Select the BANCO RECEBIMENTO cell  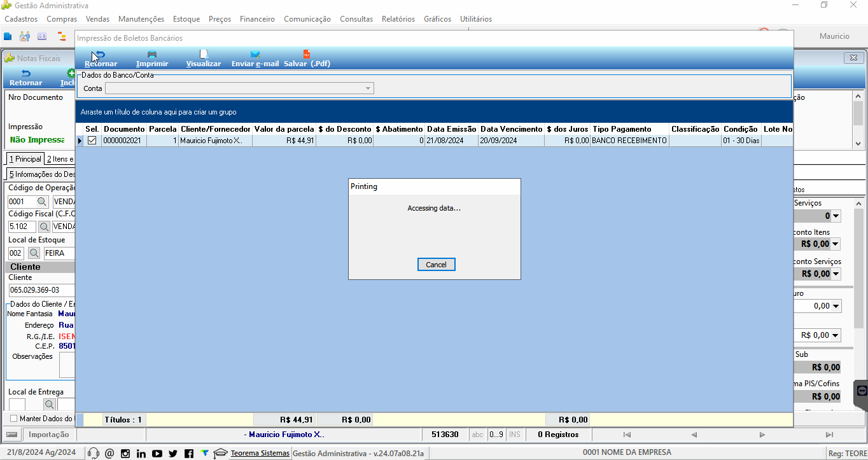[x=629, y=141]
